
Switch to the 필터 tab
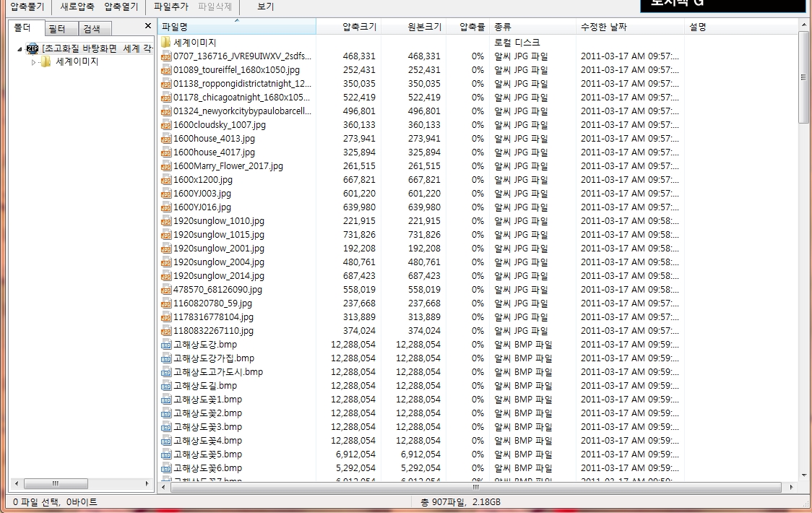coord(57,29)
